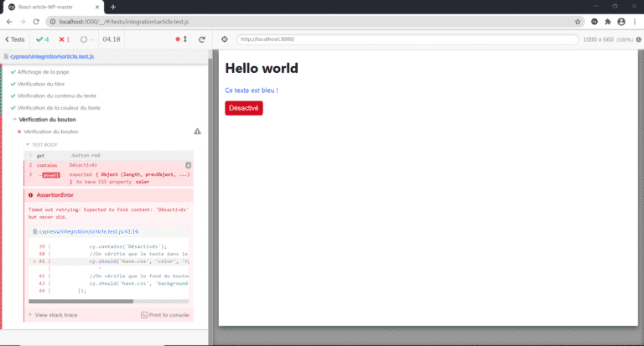Viewport: 644px width, 346px height.
Task: Click the code frame horizontal scrollbar
Action: pos(80,302)
